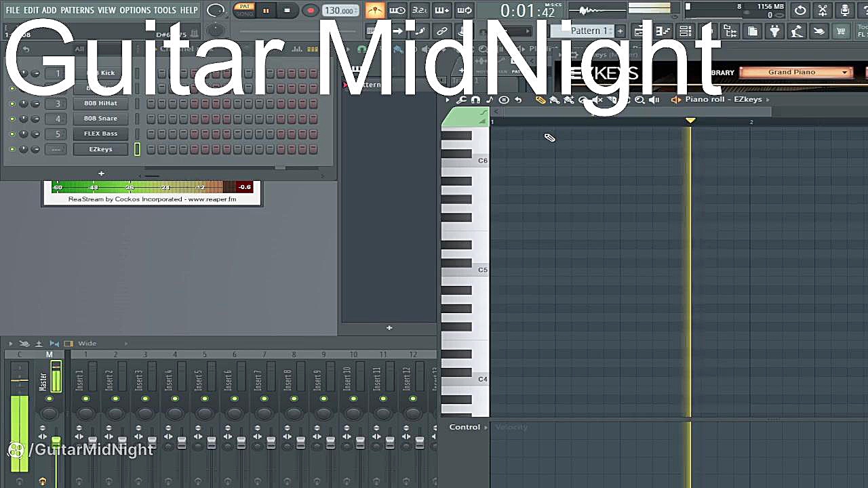
Task: Click the tempo field showing 130.000
Action: 340,11
